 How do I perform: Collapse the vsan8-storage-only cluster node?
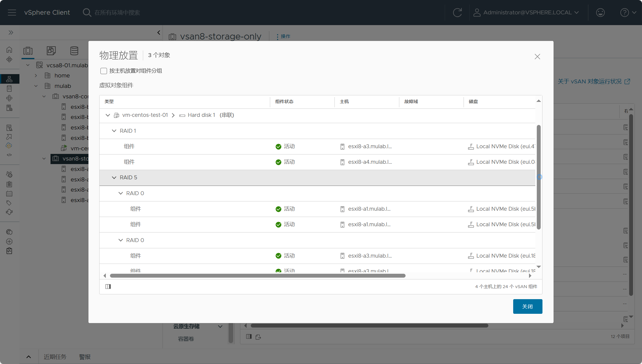44,159
